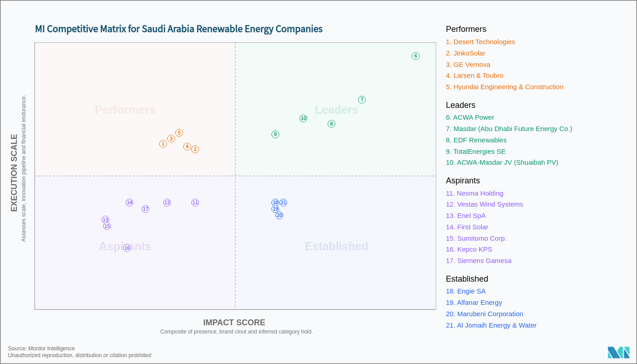Select Vestas Wind Systems in the legend
The width and height of the screenshot is (637, 364).
485,204
